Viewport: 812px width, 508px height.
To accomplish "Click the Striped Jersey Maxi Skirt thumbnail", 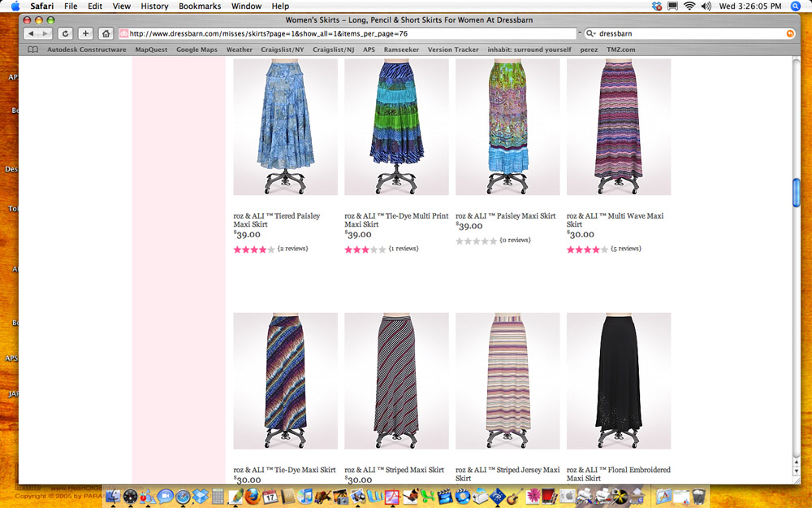I will tap(508, 380).
